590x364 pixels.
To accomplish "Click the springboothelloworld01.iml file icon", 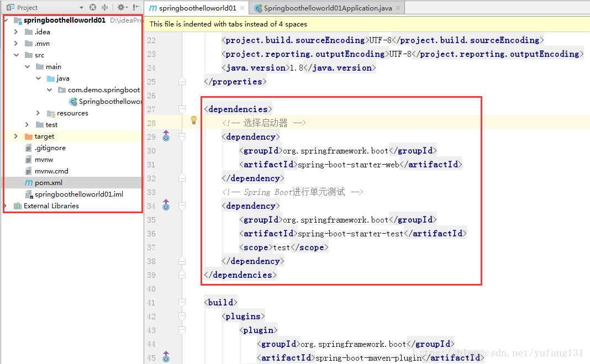I will (29, 194).
